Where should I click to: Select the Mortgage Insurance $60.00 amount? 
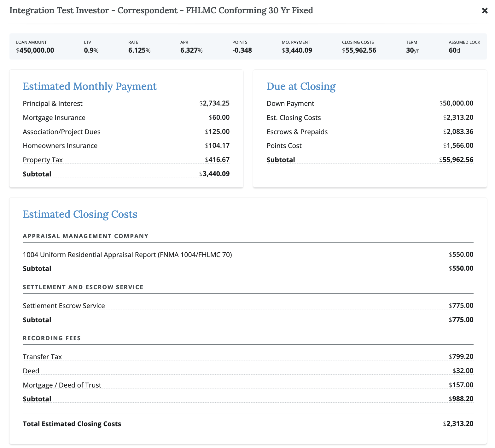pyautogui.click(x=219, y=118)
